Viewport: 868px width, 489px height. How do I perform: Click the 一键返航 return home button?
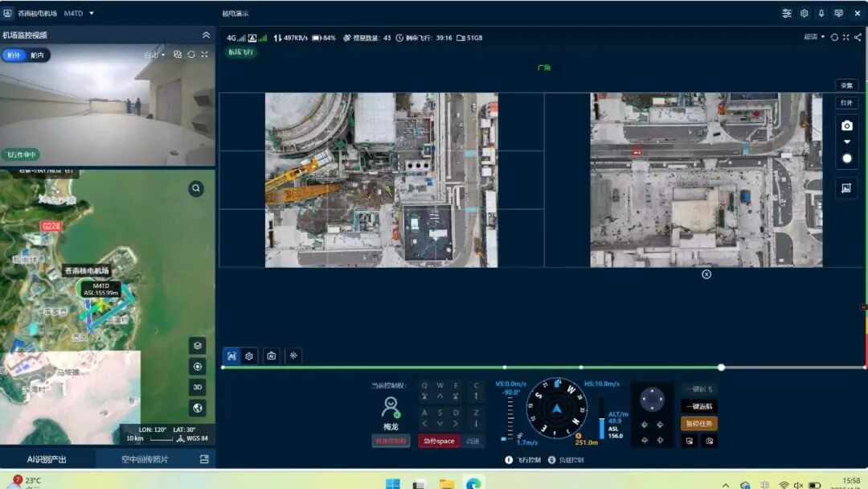(x=698, y=407)
